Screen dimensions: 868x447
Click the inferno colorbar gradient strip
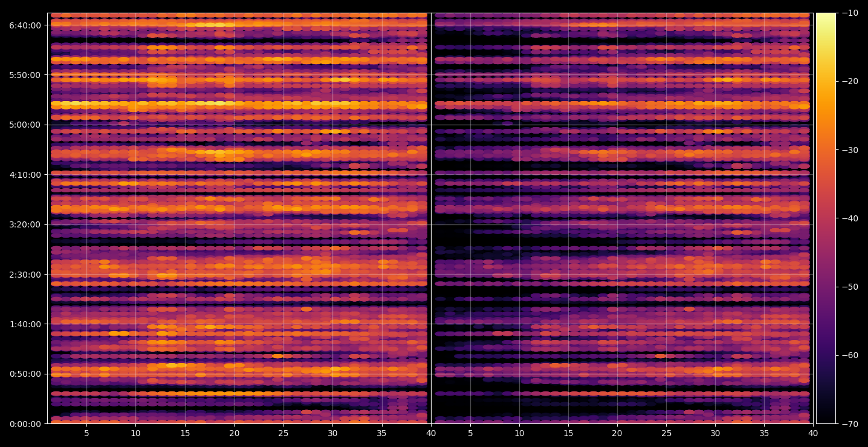(x=826, y=218)
